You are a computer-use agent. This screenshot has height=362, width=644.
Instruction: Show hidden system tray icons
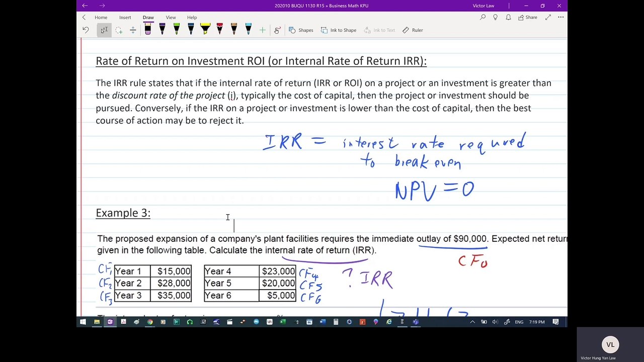(x=473, y=322)
